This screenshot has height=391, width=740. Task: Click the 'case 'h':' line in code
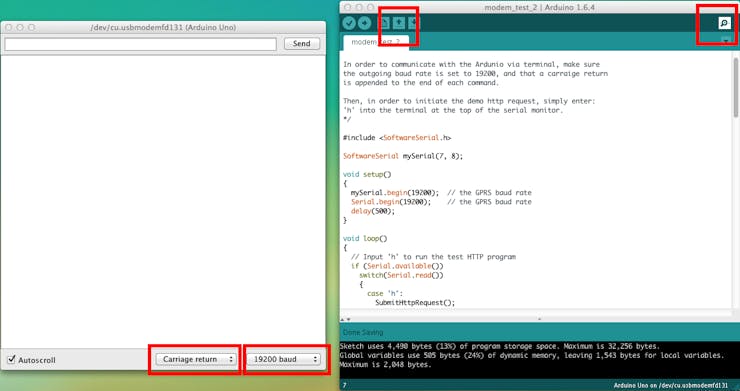point(385,293)
